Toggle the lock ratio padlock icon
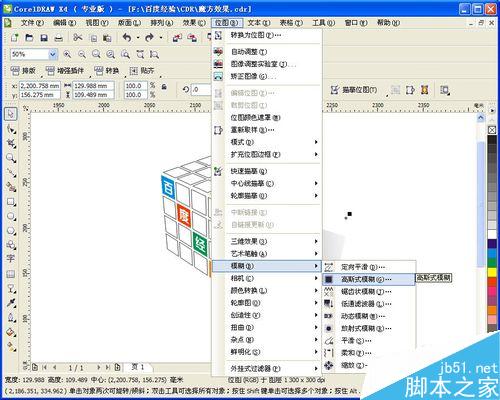Viewport: 500px width, 400px height. [164, 87]
